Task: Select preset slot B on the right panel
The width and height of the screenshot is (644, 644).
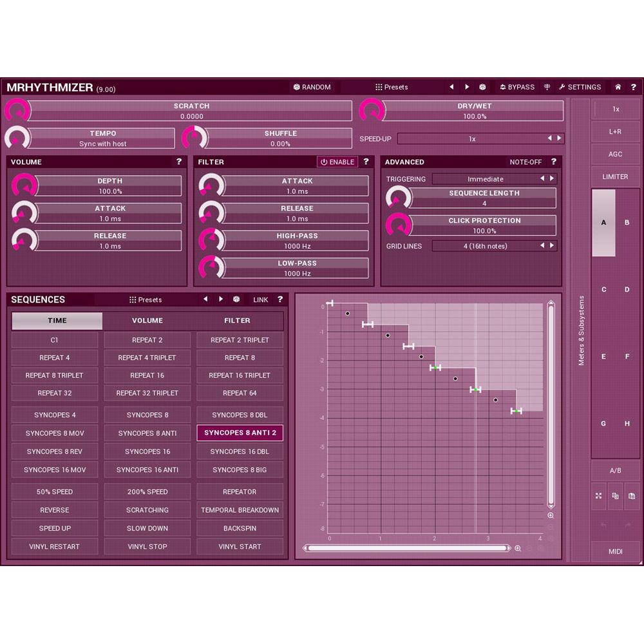Action: (x=627, y=222)
